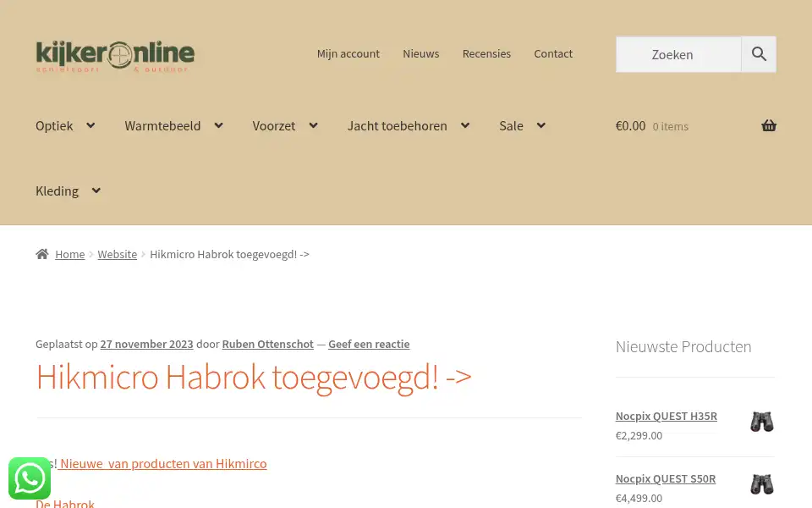Open the Optiek menu item
The image size is (812, 508).
click(x=54, y=126)
